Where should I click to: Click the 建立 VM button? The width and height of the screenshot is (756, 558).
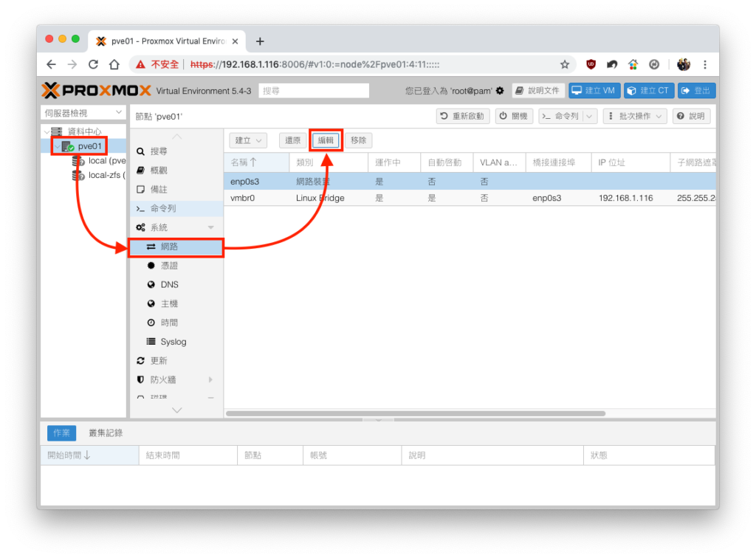pyautogui.click(x=594, y=91)
